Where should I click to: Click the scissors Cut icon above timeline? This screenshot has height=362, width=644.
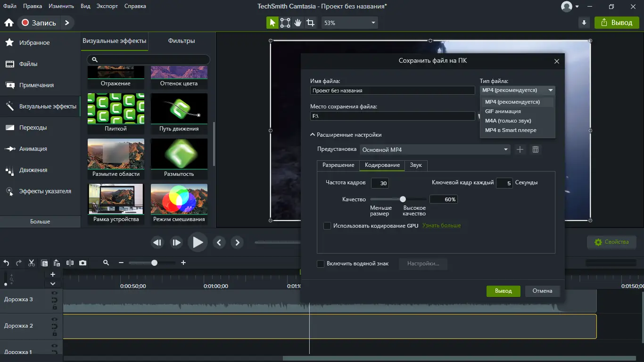tap(32, 263)
